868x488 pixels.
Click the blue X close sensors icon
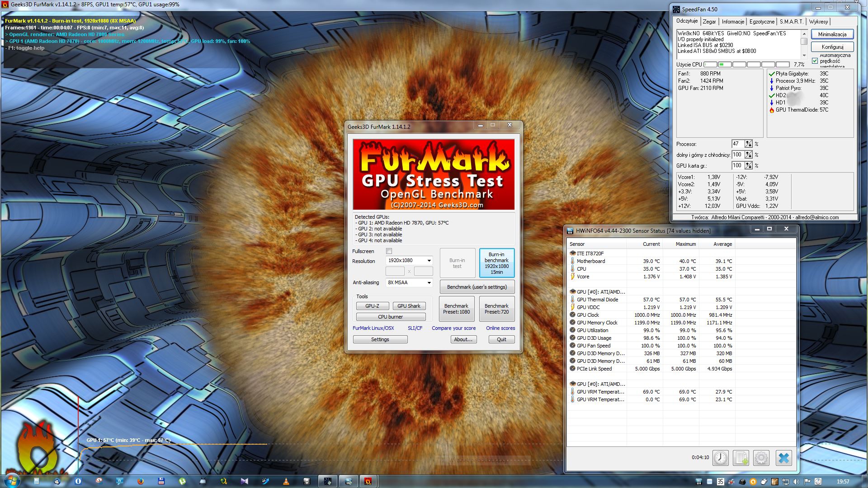coord(783,458)
